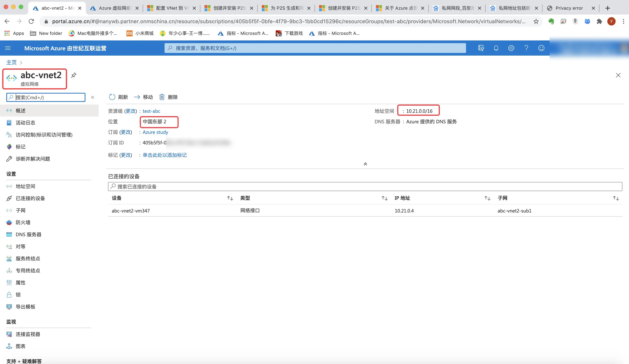Viewport: 629px width, 364px height.
Task: Collapse the essentials section chevron
Action: [x=365, y=164]
